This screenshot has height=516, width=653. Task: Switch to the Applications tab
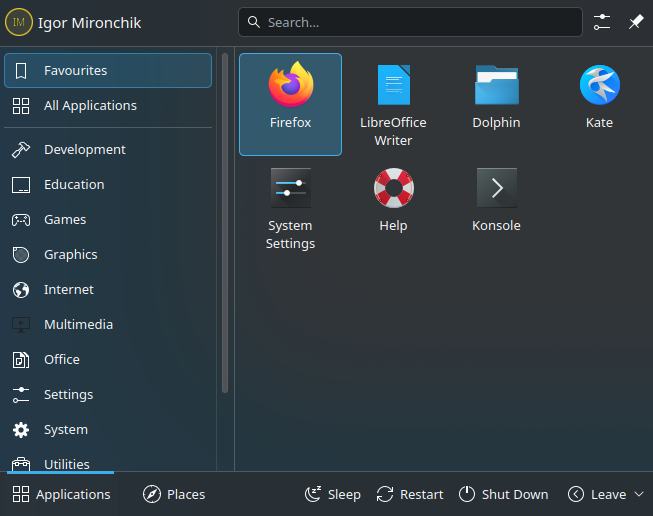[61, 494]
